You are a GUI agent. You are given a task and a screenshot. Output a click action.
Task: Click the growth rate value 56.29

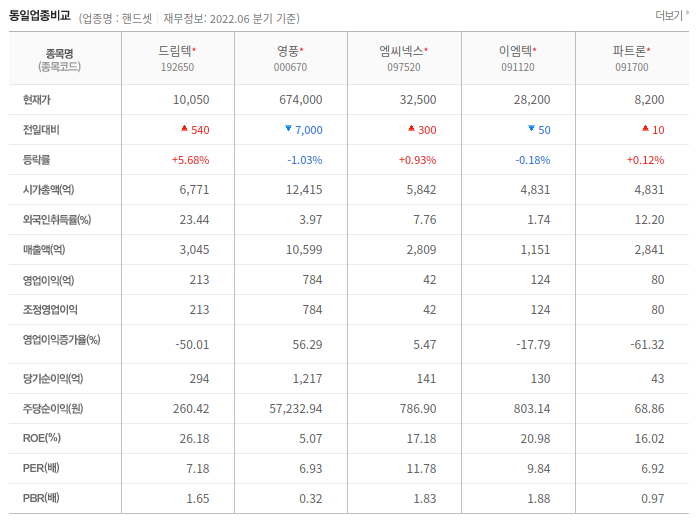click(x=307, y=345)
